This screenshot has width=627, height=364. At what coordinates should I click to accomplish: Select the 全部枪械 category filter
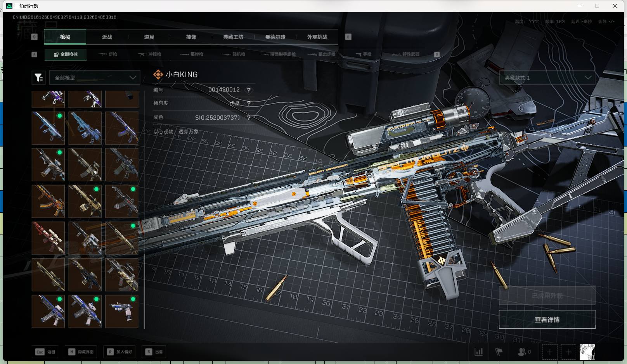(x=66, y=54)
